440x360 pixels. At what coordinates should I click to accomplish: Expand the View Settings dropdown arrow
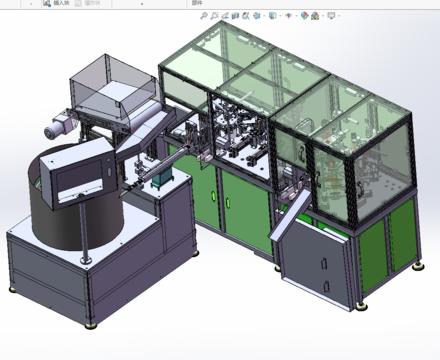(x=339, y=16)
